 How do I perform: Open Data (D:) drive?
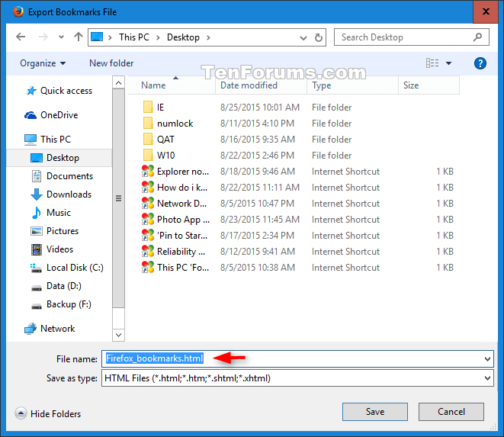tap(56, 286)
